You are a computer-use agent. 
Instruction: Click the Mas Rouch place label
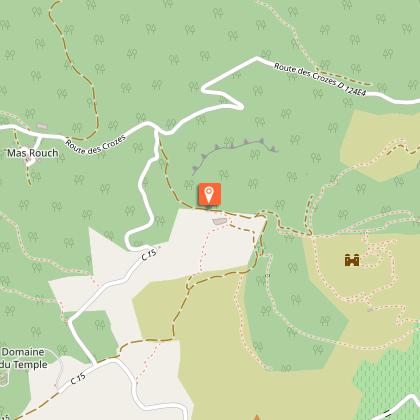(x=33, y=153)
